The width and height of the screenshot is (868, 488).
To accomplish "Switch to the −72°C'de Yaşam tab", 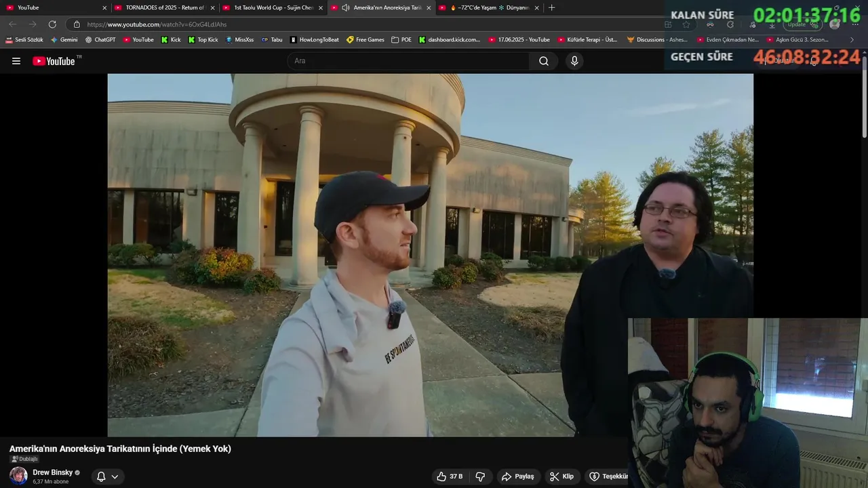I will [x=488, y=7].
